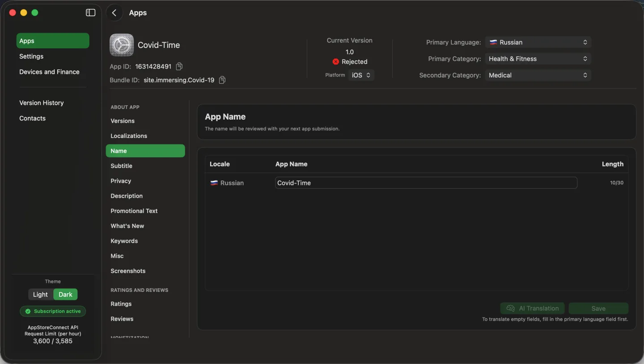Click the red Rejected status icon
The image size is (644, 364).
336,62
